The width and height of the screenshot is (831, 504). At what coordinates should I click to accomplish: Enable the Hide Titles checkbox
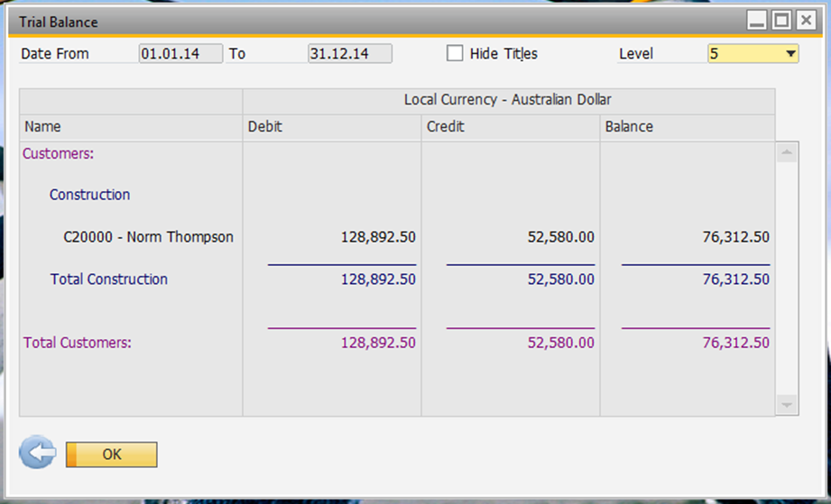click(455, 53)
